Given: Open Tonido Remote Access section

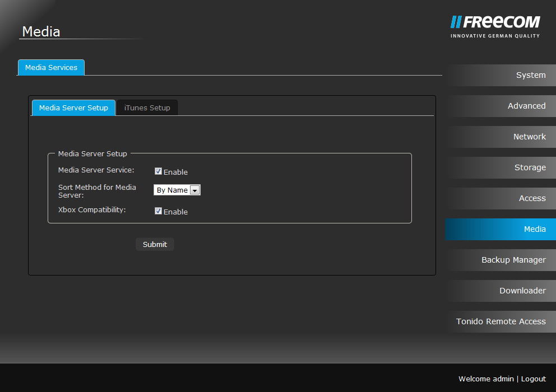Looking at the screenshot, I should pos(501,322).
